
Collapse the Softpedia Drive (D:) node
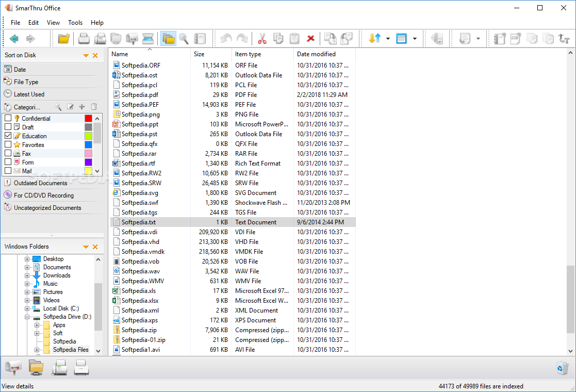(27, 317)
